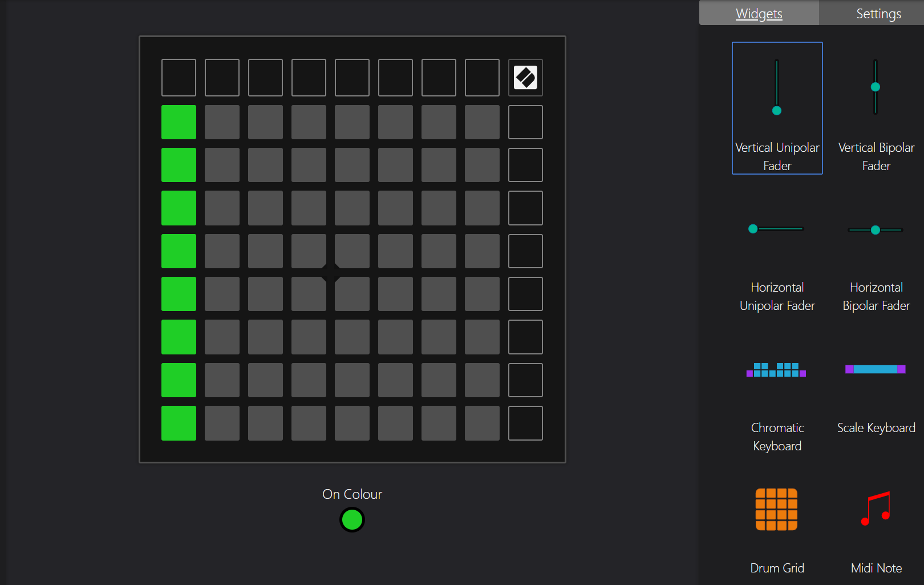Image resolution: width=924 pixels, height=585 pixels.
Task: Click the bottom side pad in the rightmost column
Action: (x=525, y=423)
